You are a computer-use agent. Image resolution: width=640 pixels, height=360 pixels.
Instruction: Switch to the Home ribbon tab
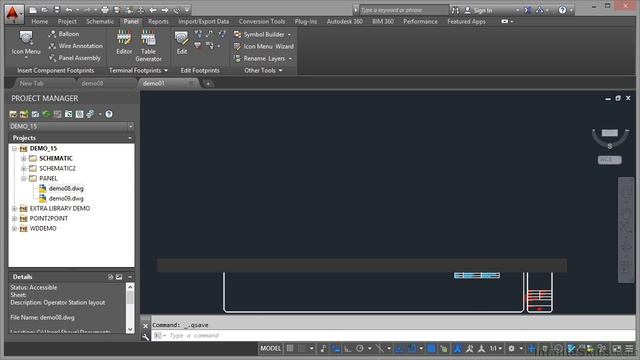click(x=40, y=21)
